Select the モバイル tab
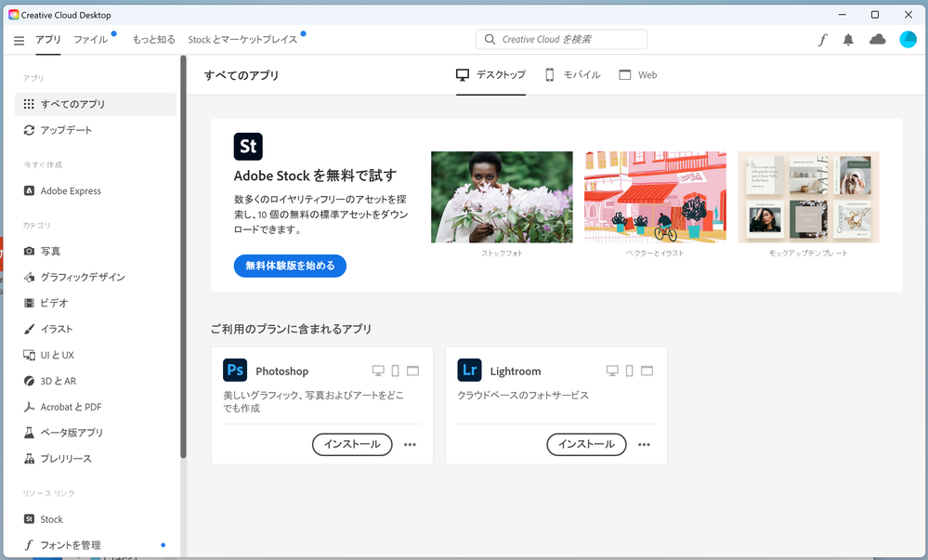Viewport: 928px width, 560px height. tap(573, 75)
